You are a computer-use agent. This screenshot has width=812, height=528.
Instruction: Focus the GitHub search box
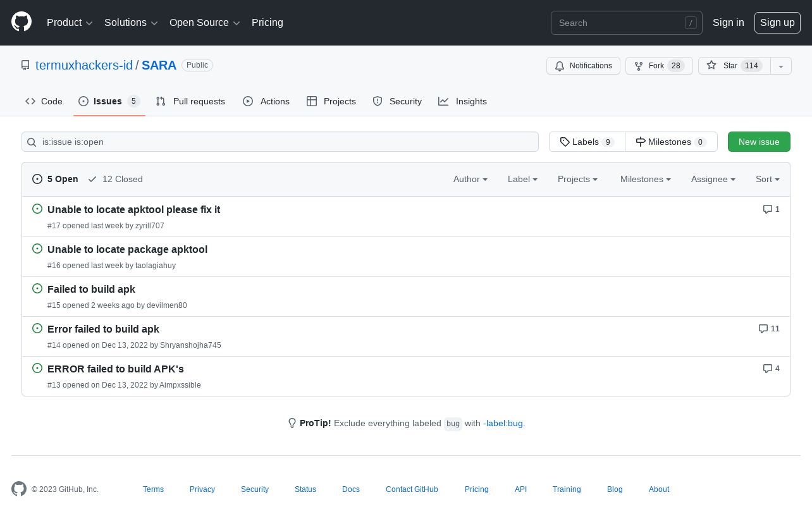click(626, 23)
